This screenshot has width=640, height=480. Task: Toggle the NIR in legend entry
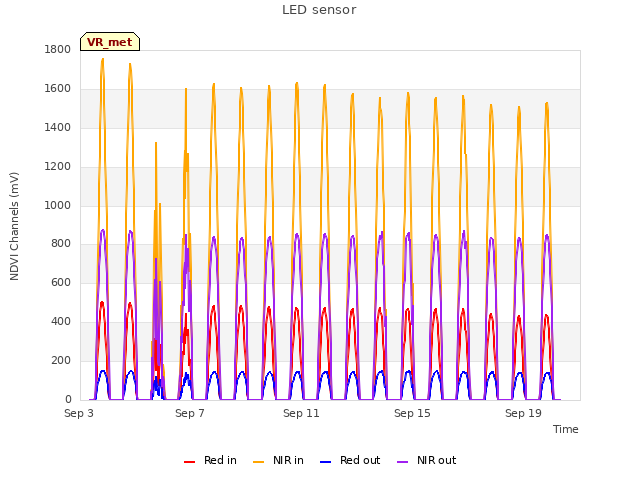tap(278, 460)
